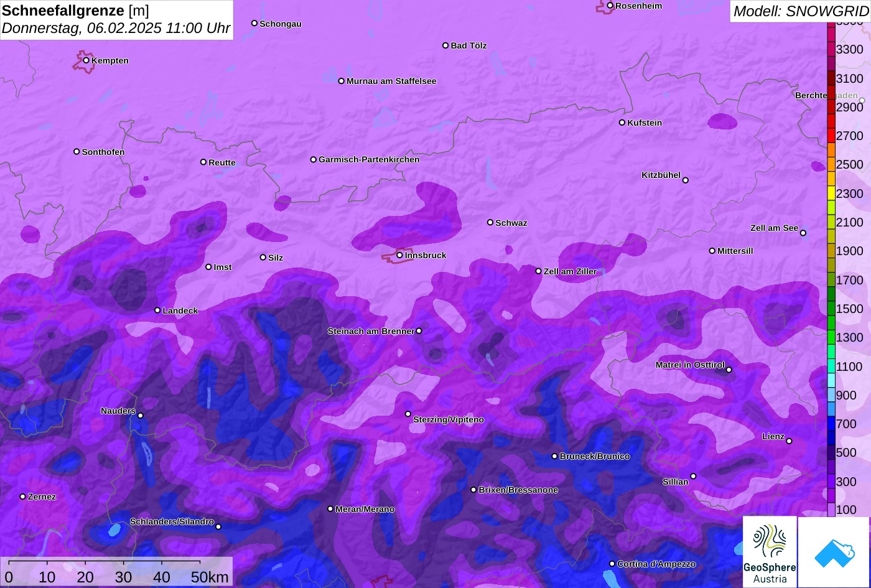
Task: Click the orange legend swatch beside 2500
Action: [x=831, y=164]
